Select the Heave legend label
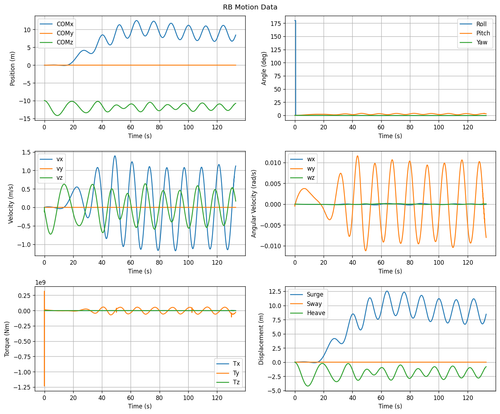This screenshot has height=414, width=500. 316,313
